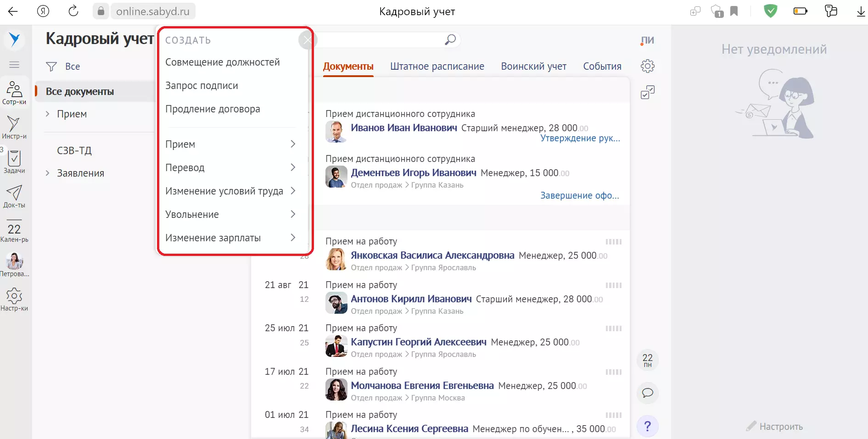
Task: Click Янковская's profile photo
Action: [x=336, y=259]
